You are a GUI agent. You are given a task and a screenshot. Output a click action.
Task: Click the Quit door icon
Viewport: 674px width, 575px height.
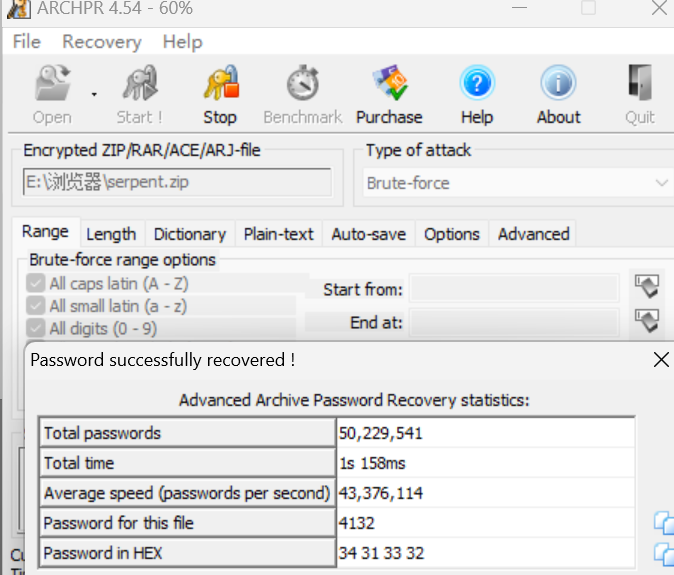640,85
